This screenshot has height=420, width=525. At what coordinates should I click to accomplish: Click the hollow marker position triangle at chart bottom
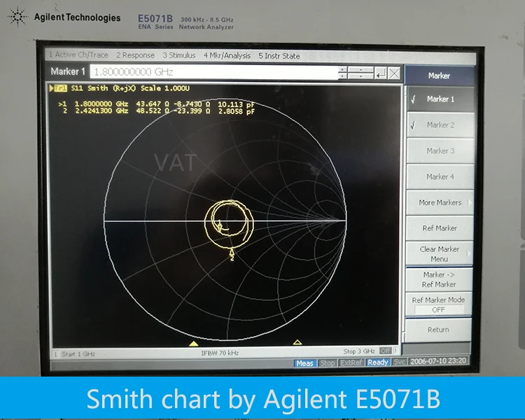coord(297,342)
